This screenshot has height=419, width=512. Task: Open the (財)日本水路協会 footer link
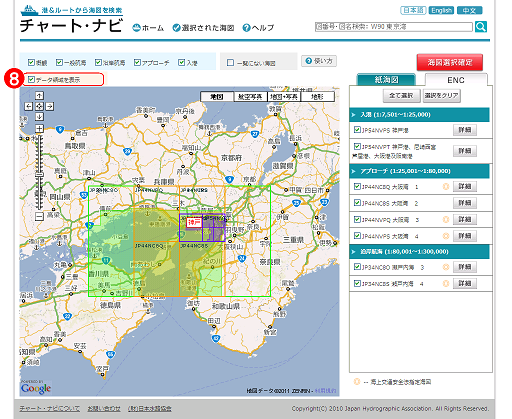[150, 409]
